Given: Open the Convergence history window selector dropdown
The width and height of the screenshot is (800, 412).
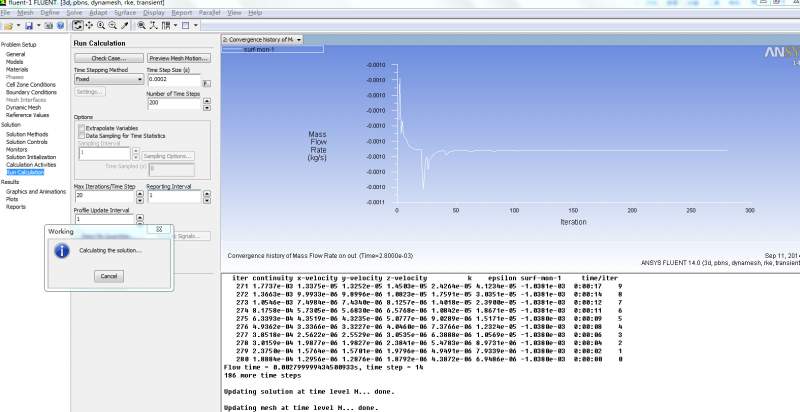Looking at the screenshot, I should point(298,39).
